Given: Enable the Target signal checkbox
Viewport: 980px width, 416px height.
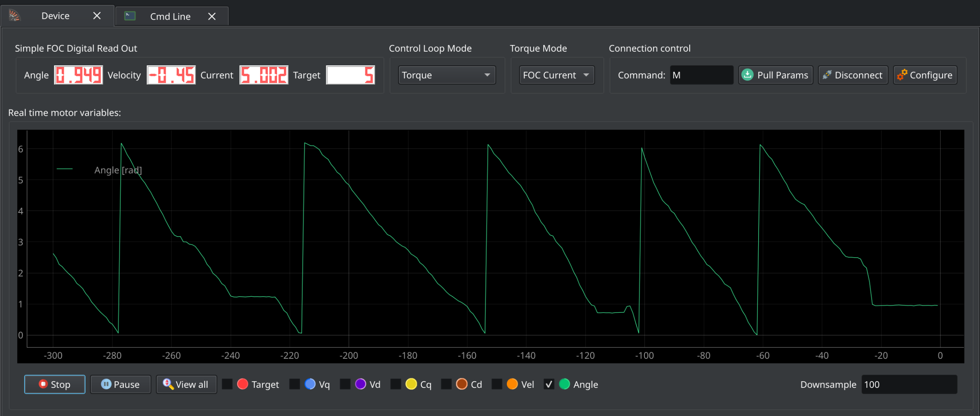Looking at the screenshot, I should [227, 384].
